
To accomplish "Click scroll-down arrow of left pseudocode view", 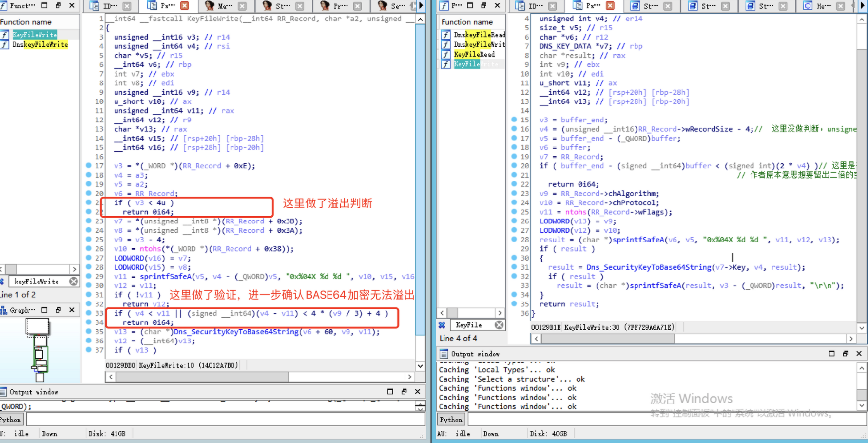I will click(x=420, y=366).
